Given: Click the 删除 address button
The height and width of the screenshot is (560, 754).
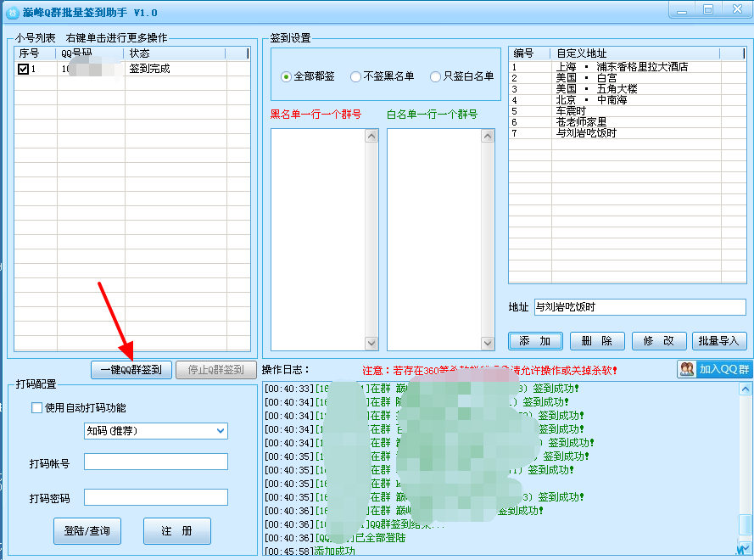Looking at the screenshot, I should click(597, 340).
